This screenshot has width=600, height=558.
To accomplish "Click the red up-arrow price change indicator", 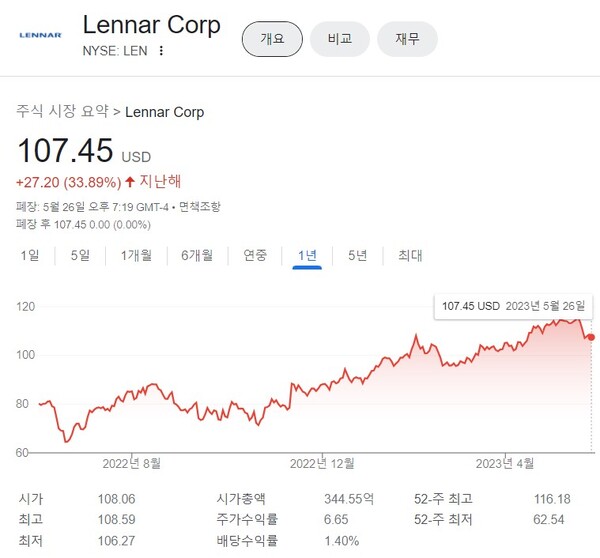I will 129,182.
